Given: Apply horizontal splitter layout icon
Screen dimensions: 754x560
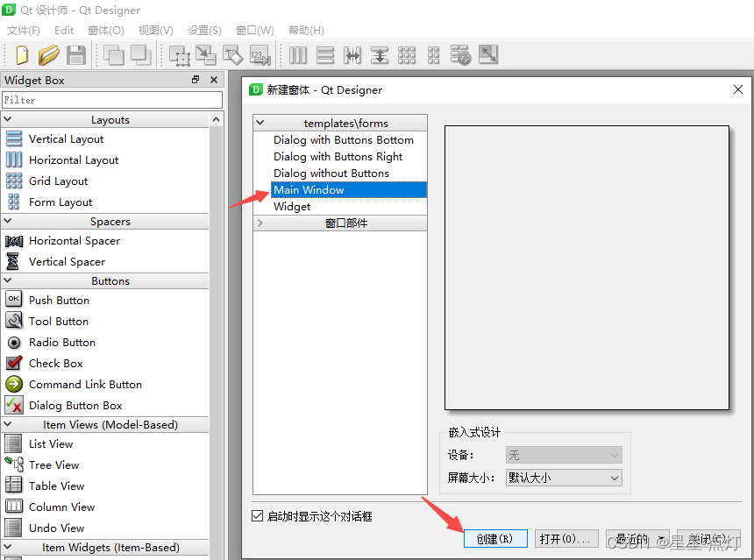Looking at the screenshot, I should (x=352, y=55).
